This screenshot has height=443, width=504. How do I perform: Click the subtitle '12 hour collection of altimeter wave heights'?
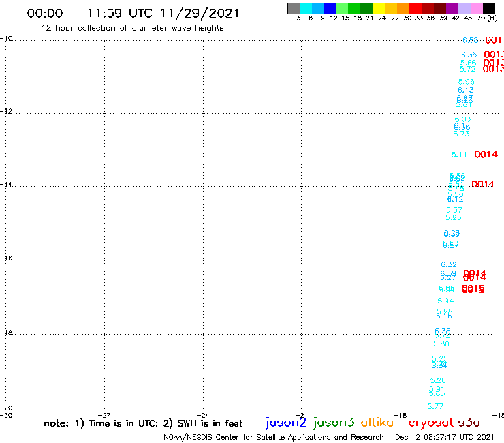click(132, 28)
